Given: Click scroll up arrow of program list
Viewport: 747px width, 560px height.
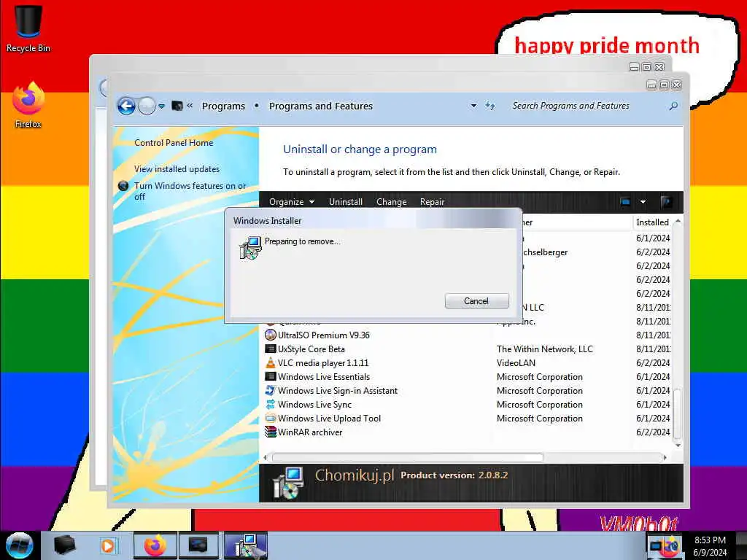Looking at the screenshot, I should pyautogui.click(x=678, y=222).
